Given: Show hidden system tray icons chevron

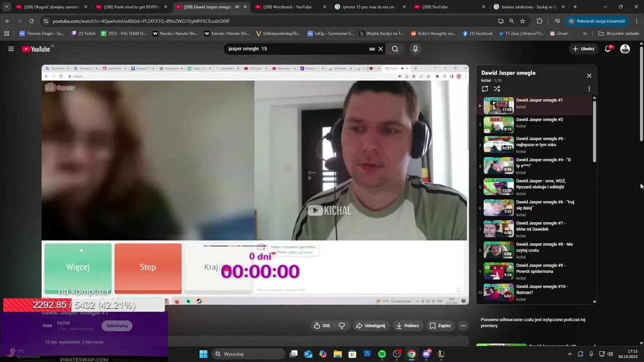Looking at the screenshot, I should pos(570,354).
